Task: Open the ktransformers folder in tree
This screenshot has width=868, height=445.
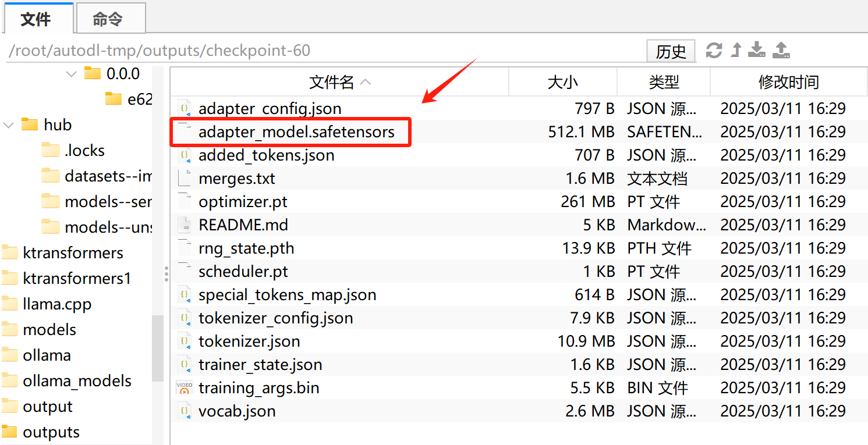Action: [x=63, y=252]
